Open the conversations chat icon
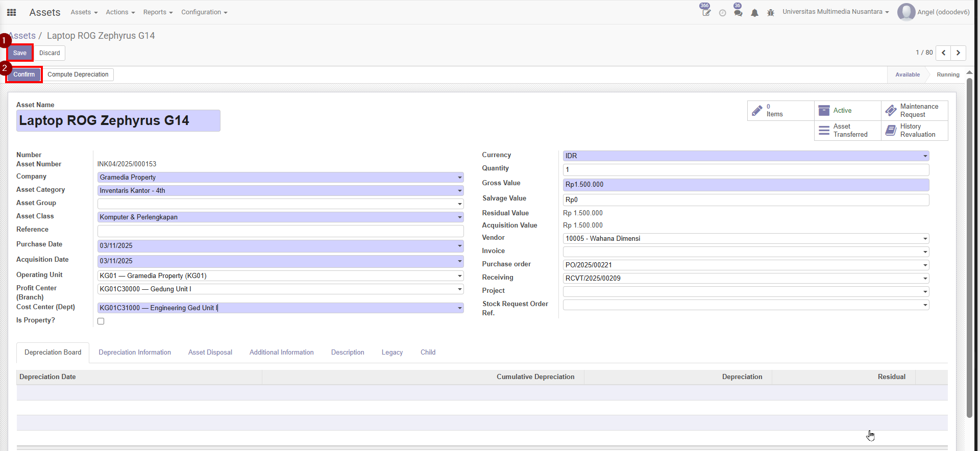Viewport: 980px width, 451px height. click(738, 13)
